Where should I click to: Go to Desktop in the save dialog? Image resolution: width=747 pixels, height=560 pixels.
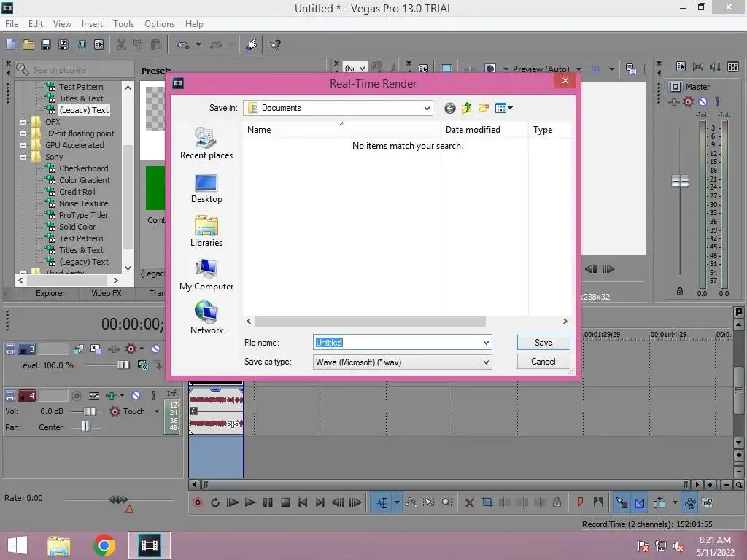coord(206,189)
